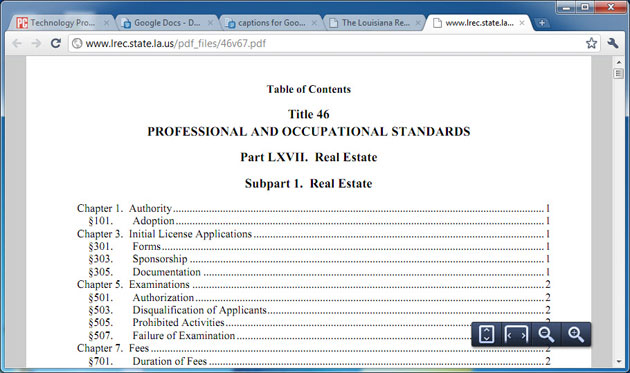
Task: Close The Louisiana Re... tab
Action: 418,23
